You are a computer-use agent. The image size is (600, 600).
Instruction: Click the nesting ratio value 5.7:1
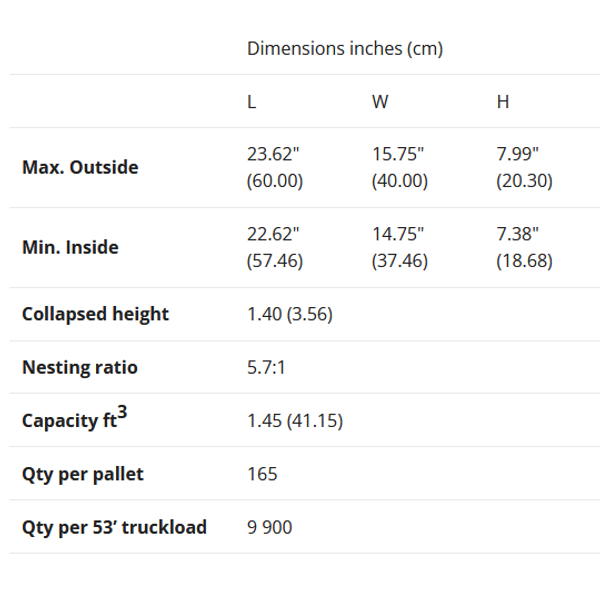tap(266, 367)
